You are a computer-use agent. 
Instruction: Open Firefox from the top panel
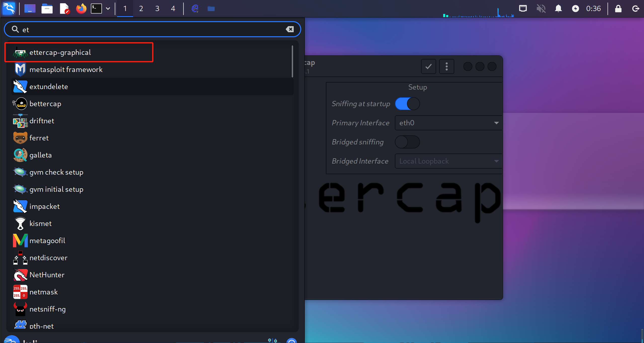click(81, 9)
